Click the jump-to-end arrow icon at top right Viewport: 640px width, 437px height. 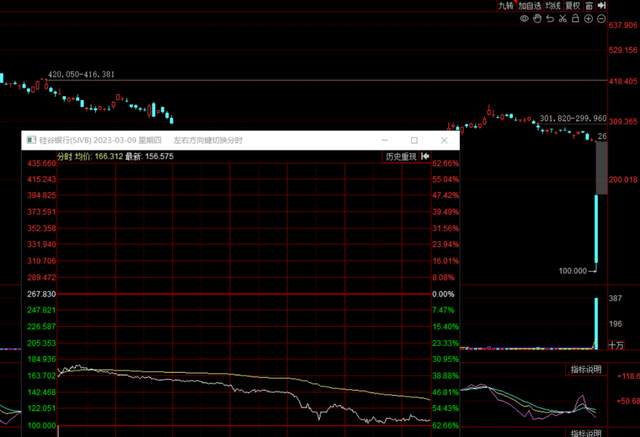point(602,5)
